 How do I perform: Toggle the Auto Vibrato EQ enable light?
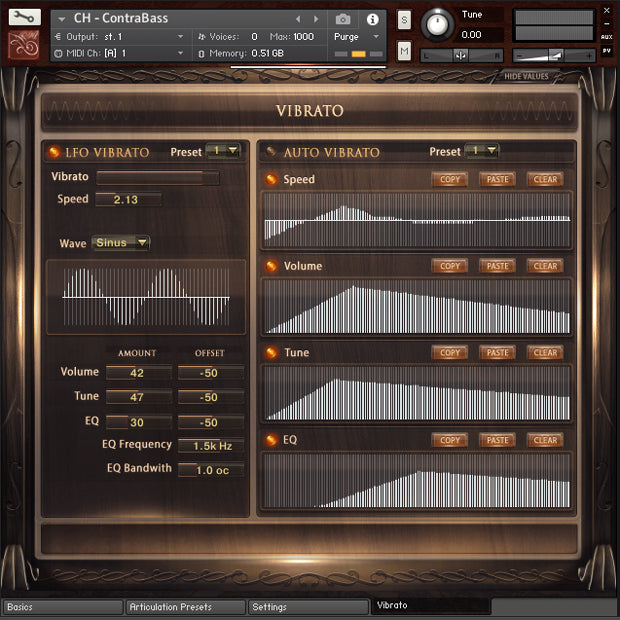click(271, 440)
